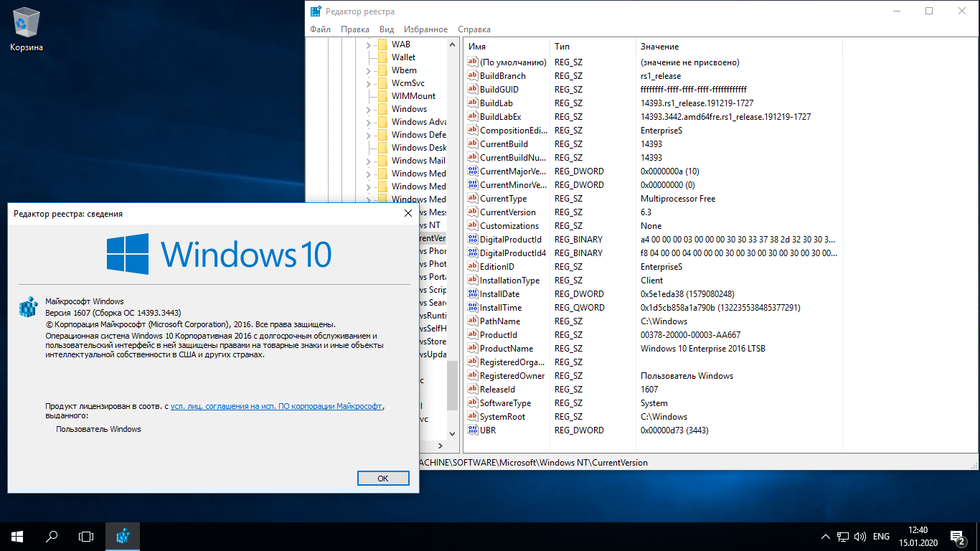Click the UBR DWORD value icon
The image size is (980, 551).
[x=472, y=430]
